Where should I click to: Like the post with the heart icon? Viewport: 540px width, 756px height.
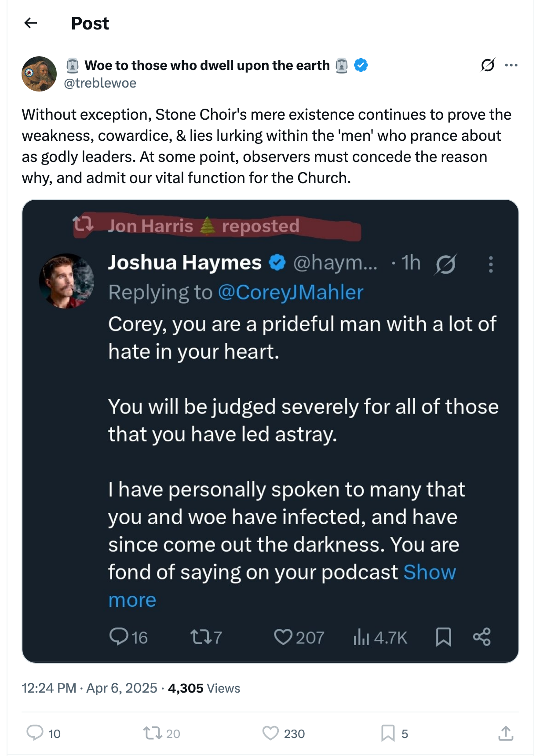pyautogui.click(x=270, y=733)
